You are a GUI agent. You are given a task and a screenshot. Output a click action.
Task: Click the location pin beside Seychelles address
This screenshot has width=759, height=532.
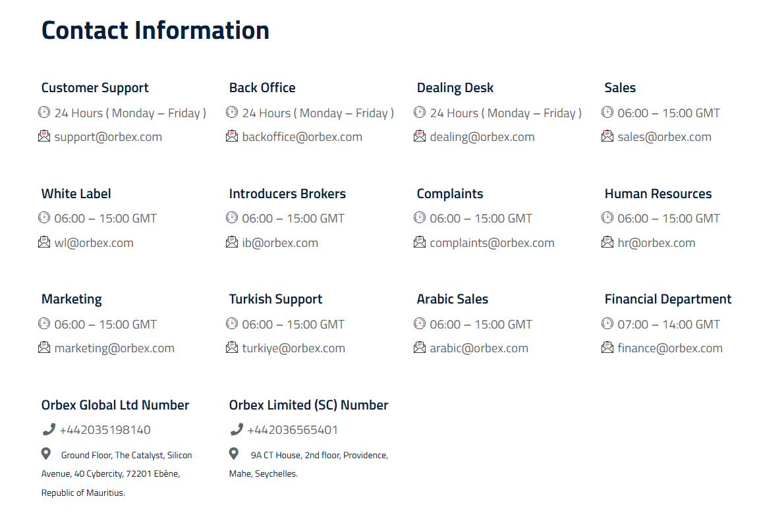(x=234, y=454)
